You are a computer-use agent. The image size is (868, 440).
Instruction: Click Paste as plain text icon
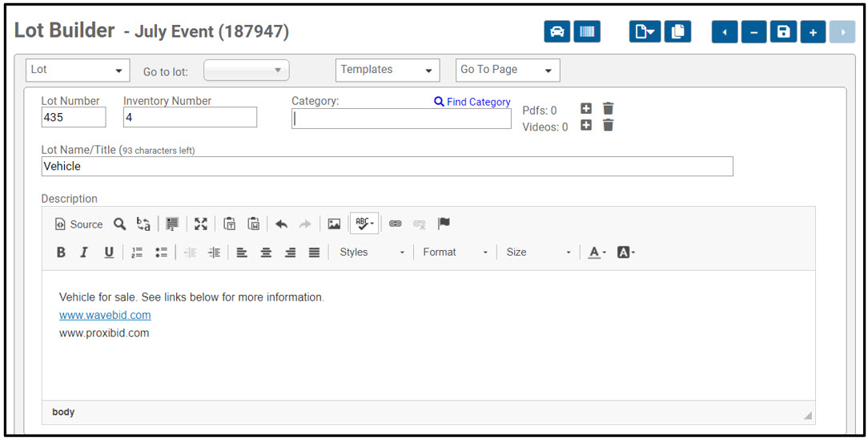(x=229, y=224)
